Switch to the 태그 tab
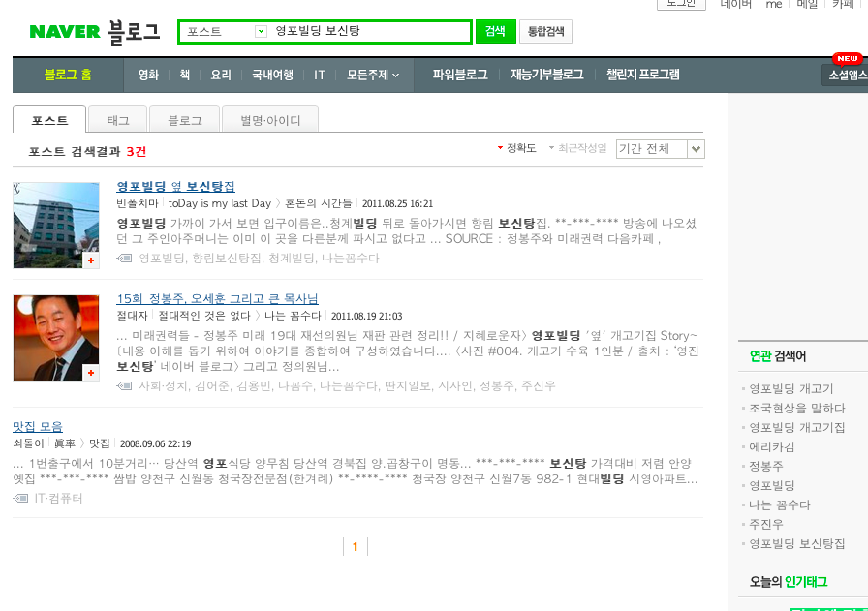 118,119
